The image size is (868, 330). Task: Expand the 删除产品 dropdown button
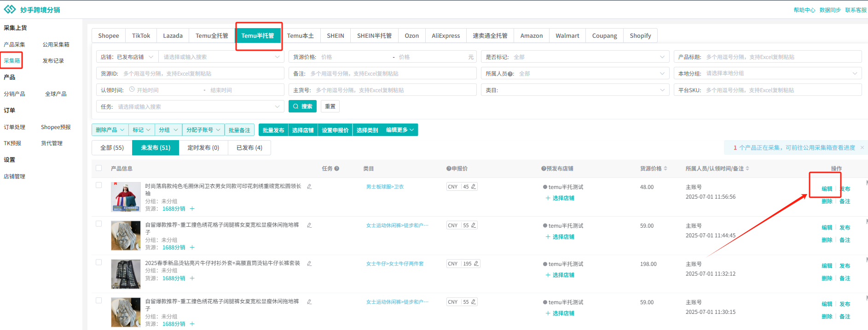click(110, 130)
